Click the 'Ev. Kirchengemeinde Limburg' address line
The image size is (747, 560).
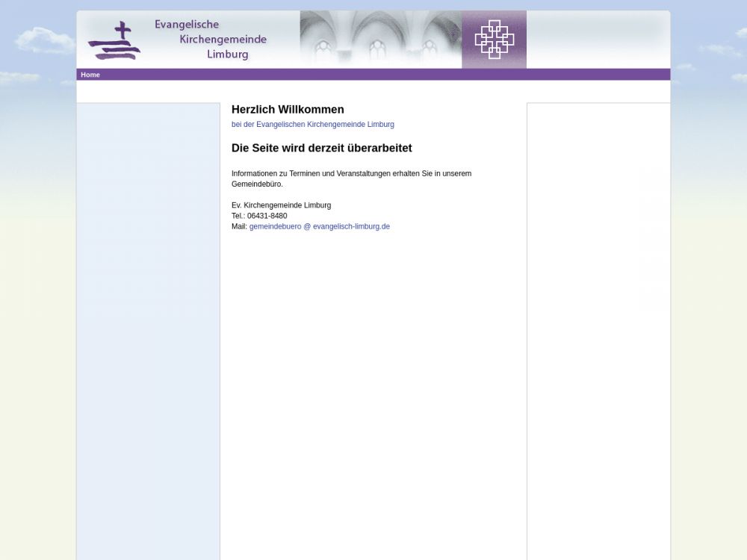click(281, 205)
